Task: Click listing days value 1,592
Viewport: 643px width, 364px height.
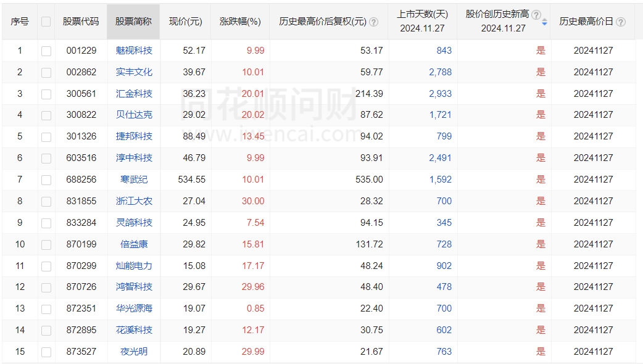Action: click(441, 180)
